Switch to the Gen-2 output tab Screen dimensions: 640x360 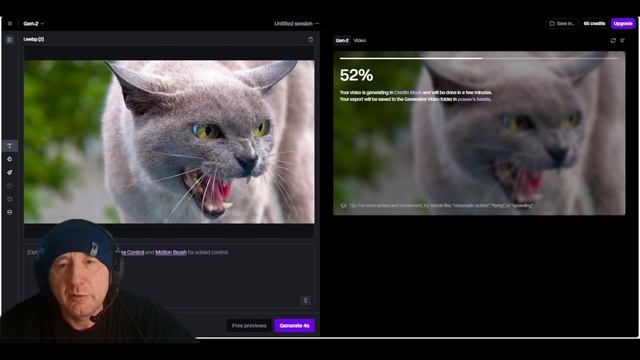tap(342, 40)
